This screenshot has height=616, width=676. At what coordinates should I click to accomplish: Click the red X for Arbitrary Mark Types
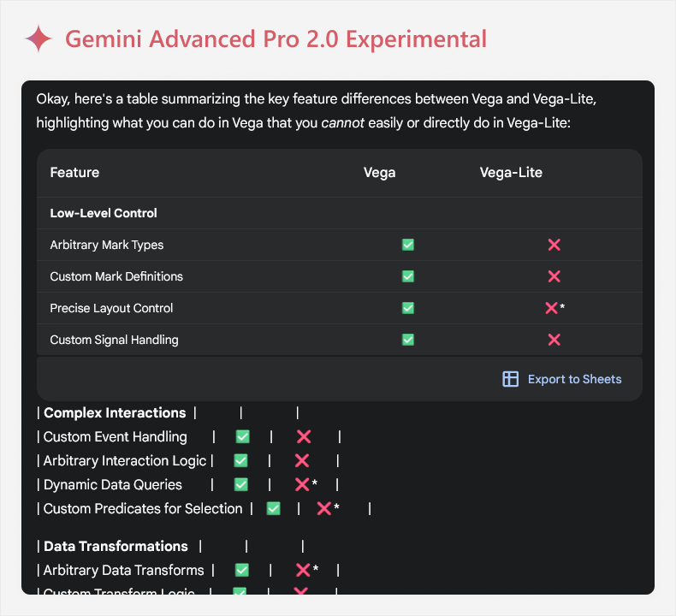tap(554, 245)
